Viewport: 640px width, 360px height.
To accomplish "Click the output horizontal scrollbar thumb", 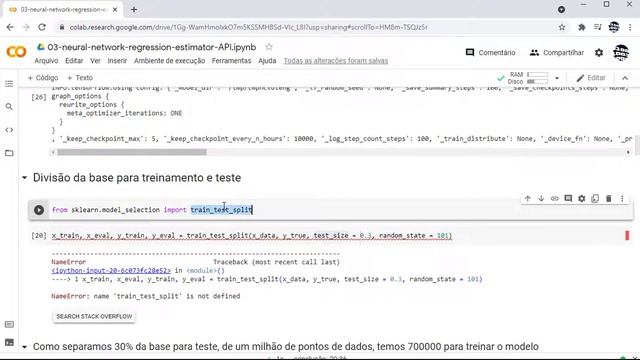I will point(131,152).
